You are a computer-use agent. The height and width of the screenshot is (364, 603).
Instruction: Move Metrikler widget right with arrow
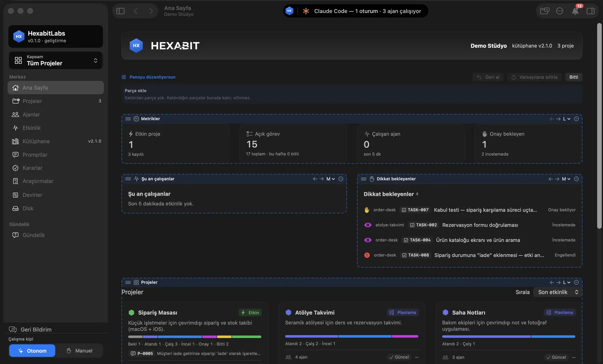[x=558, y=119]
